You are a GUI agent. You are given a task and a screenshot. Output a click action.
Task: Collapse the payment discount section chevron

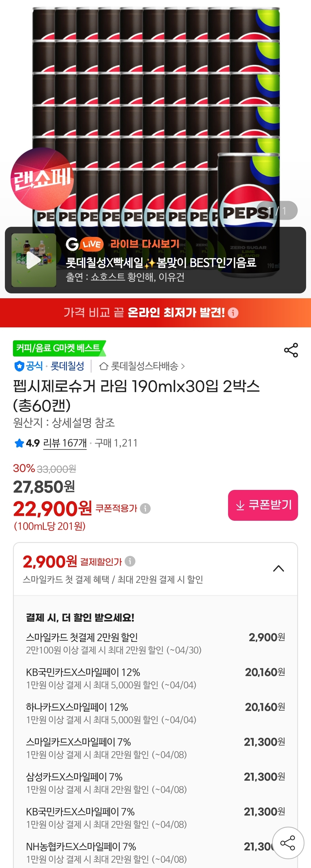(x=278, y=569)
